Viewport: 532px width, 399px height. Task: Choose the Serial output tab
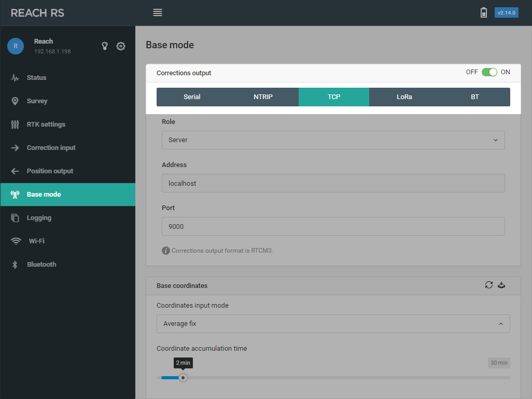[x=192, y=97]
